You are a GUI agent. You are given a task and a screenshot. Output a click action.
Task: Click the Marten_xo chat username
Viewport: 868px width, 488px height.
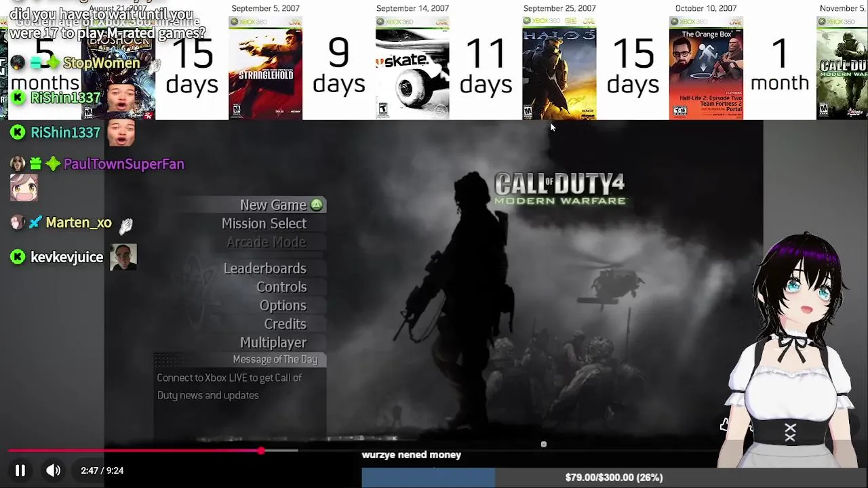tap(79, 223)
